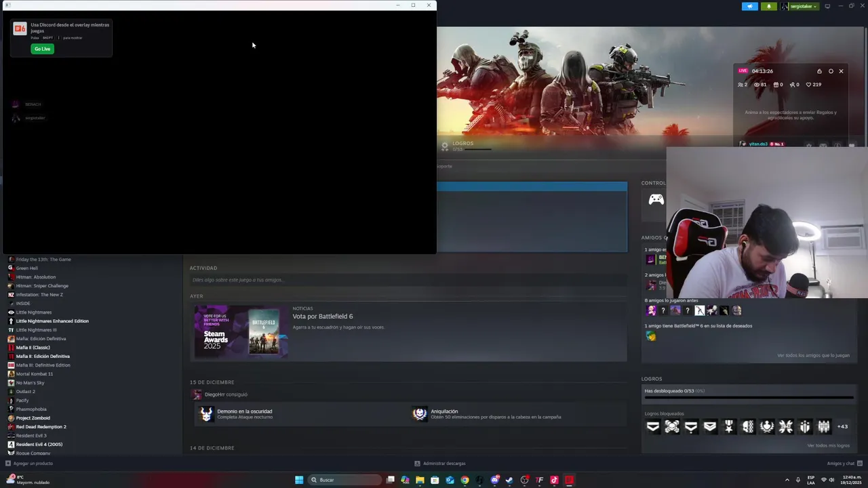Open the Vota por Battlefield 6 news title
868x488 pixels.
click(x=323, y=317)
